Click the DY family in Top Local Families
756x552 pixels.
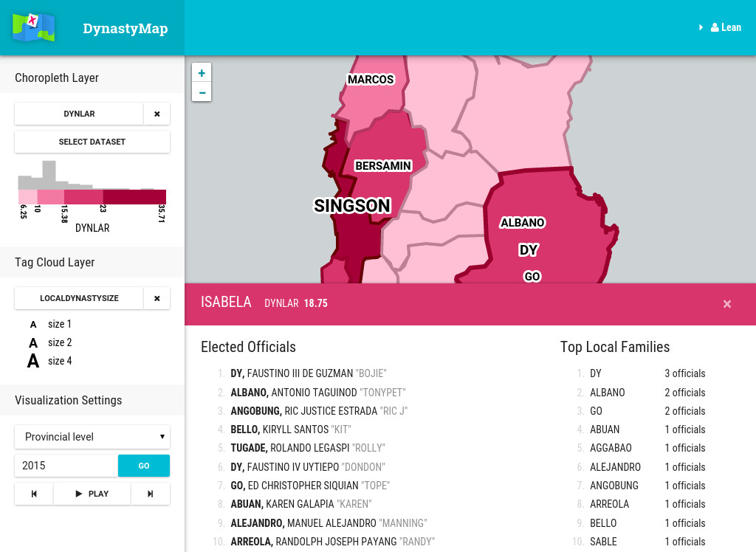pyautogui.click(x=596, y=373)
